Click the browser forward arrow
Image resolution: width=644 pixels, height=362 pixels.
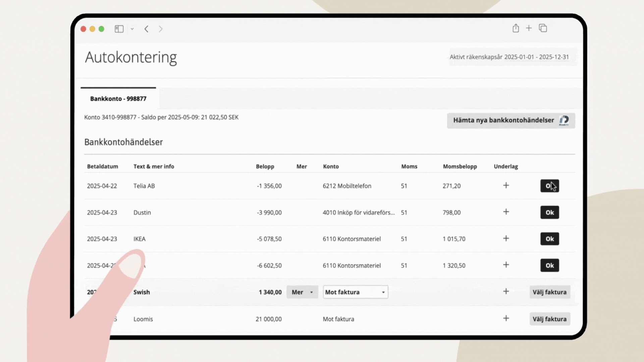[x=161, y=29]
